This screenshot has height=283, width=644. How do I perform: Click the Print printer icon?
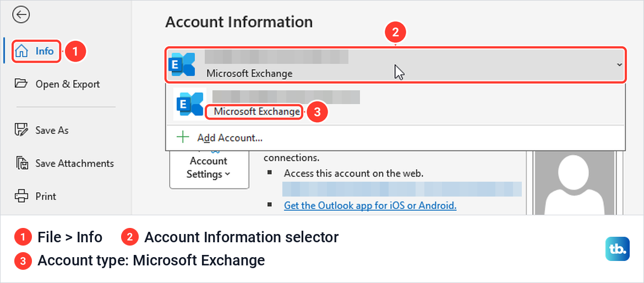click(x=21, y=196)
